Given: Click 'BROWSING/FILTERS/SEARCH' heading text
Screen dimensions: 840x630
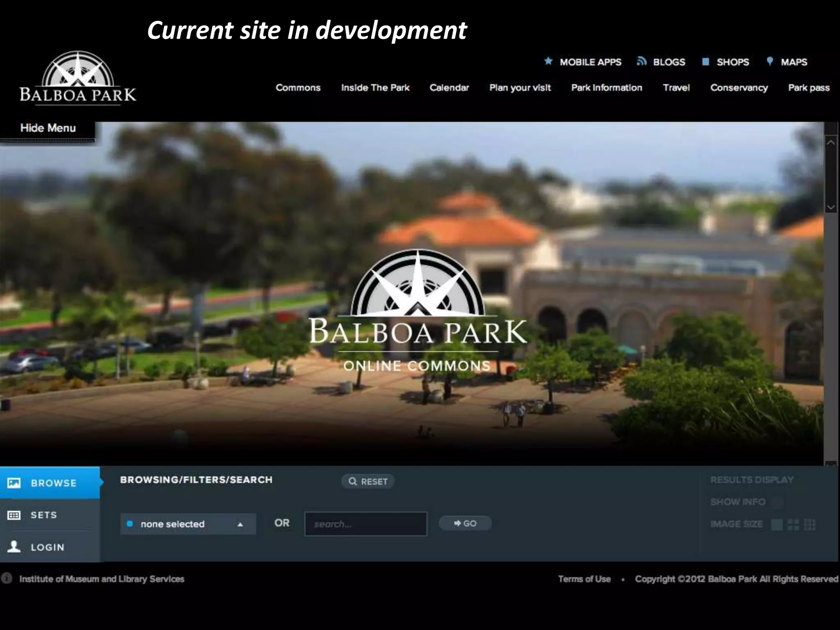Looking at the screenshot, I should (x=196, y=480).
